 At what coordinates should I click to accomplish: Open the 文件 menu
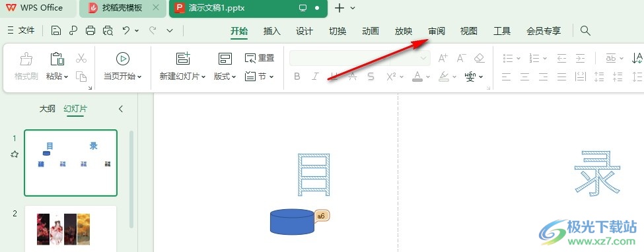click(x=21, y=30)
